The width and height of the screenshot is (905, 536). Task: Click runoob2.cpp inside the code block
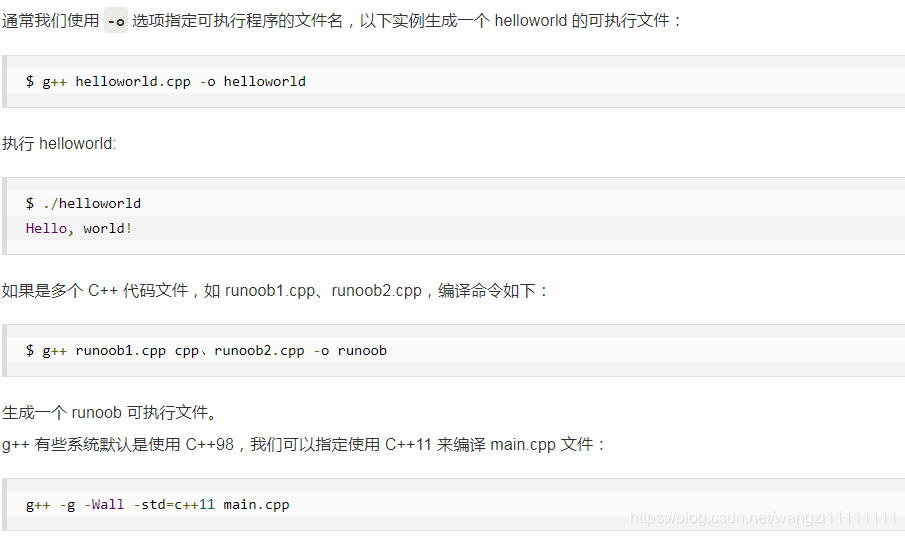click(260, 350)
